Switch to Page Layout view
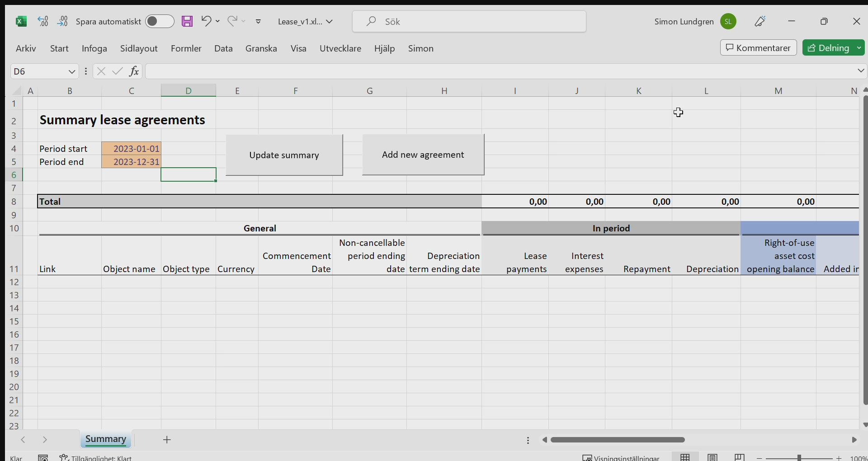The image size is (868, 461). click(712, 457)
